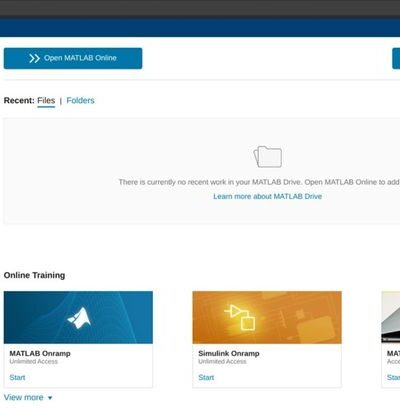This screenshot has height=409, width=400.
Task: Click the Open MATLAB Online button
Action: (x=73, y=58)
